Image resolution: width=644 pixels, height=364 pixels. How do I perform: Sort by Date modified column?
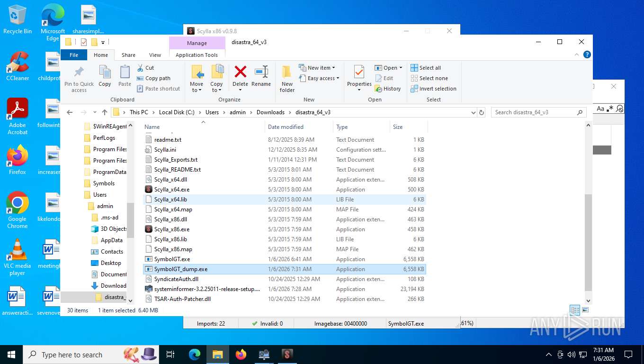(299, 127)
